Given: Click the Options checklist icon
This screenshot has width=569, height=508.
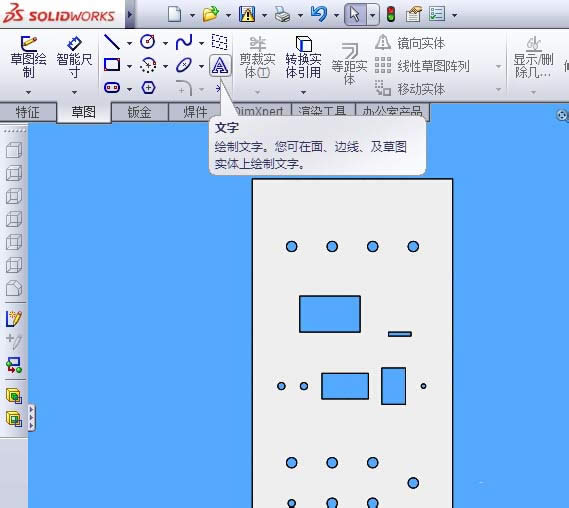Looking at the screenshot, I should [x=437, y=15].
